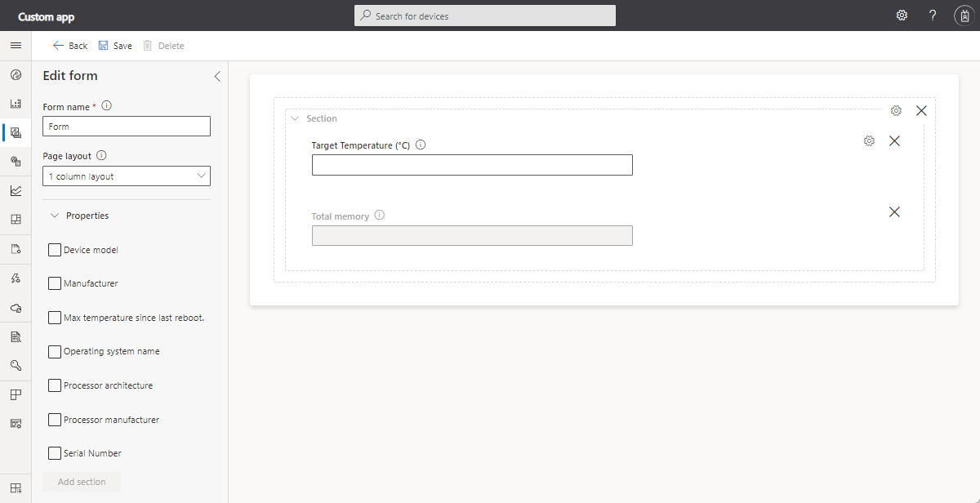Viewport: 980px width, 503px height.
Task: Edit the Form name text field
Action: (x=127, y=127)
